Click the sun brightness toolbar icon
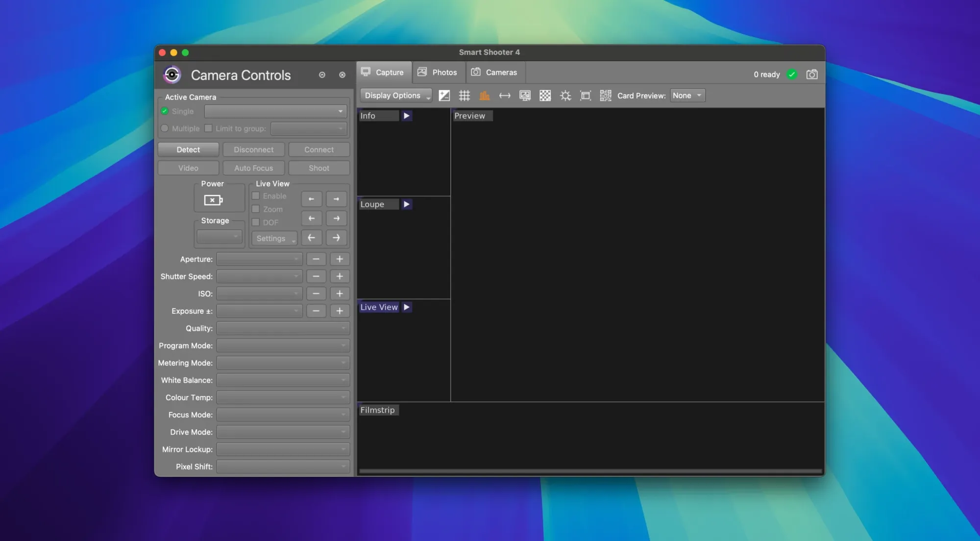 565,96
